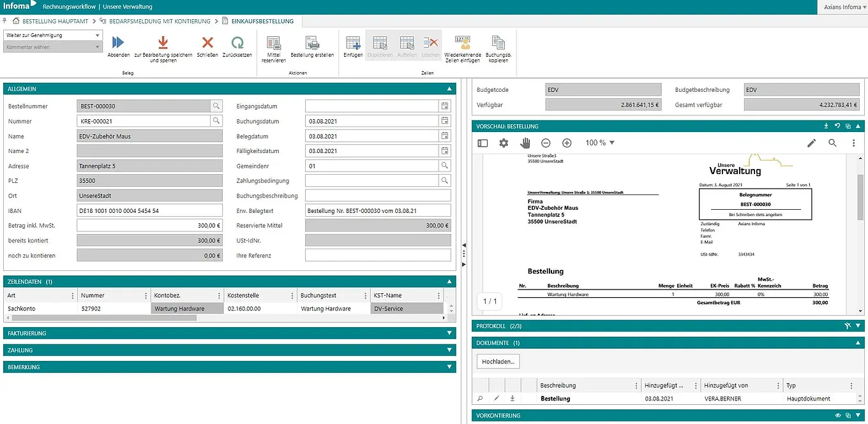This screenshot has width=868, height=424.
Task: Click Wiederkehrende Zeilen einfügen icon
Action: pyautogui.click(x=462, y=43)
